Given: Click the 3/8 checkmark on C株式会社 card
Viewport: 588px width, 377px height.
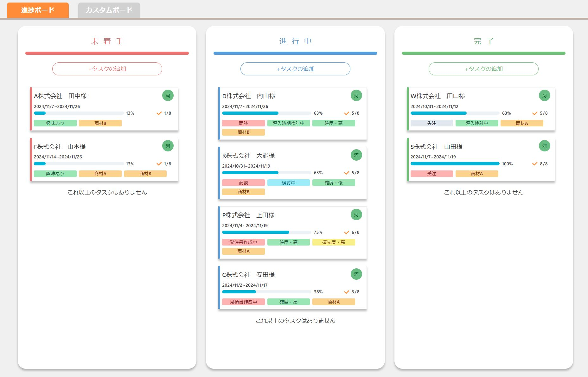Looking at the screenshot, I should tap(347, 292).
